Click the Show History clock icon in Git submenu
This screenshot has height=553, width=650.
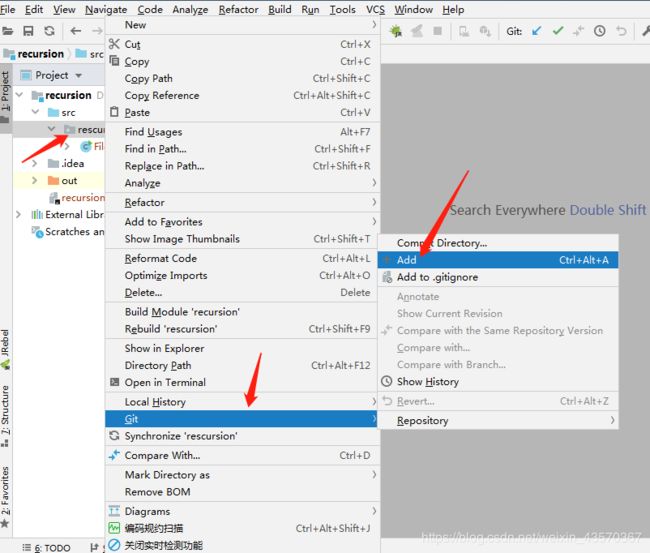[x=386, y=381]
